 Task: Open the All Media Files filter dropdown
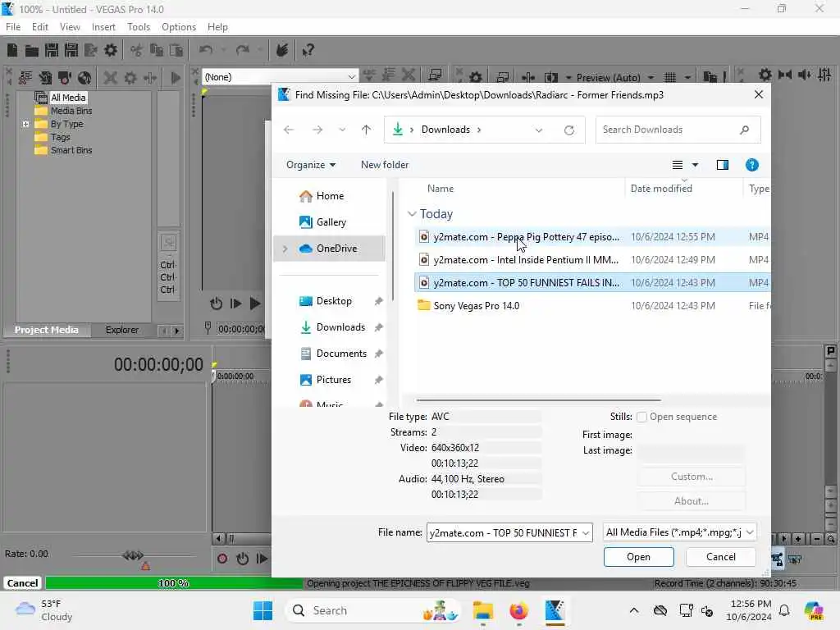tap(750, 532)
